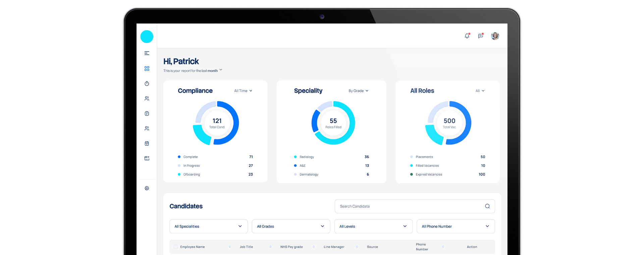Sort by NHS Pay grade column arrows
The image size is (644, 255).
314,247
